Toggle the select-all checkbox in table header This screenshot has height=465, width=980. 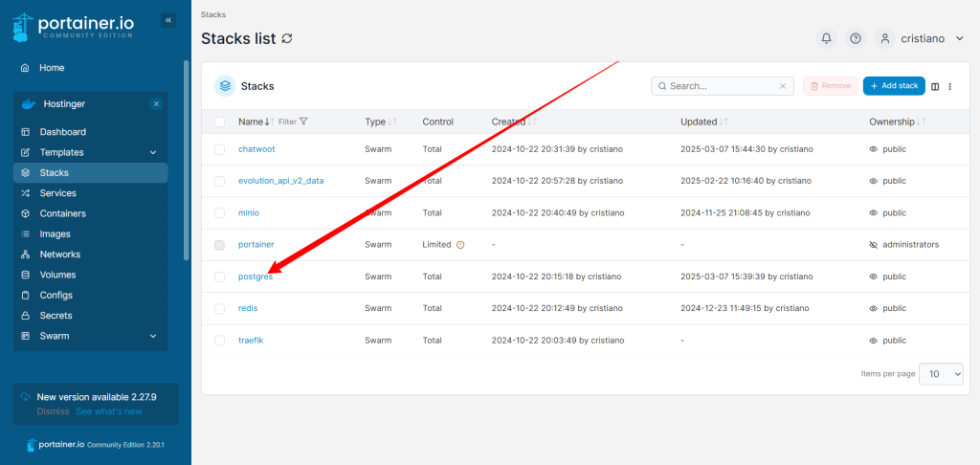[220, 122]
